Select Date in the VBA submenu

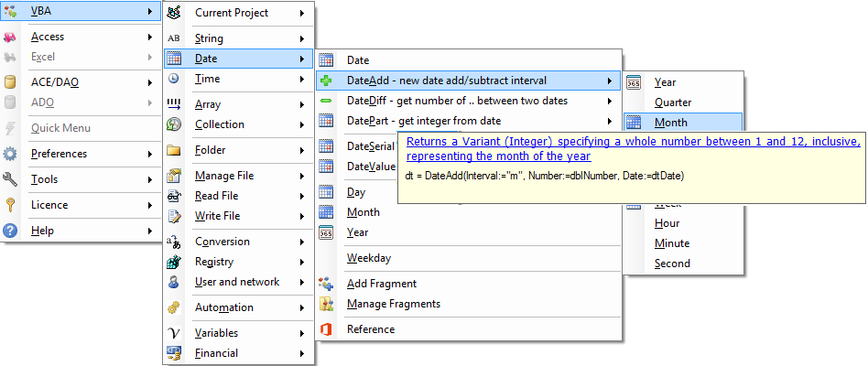(x=239, y=59)
